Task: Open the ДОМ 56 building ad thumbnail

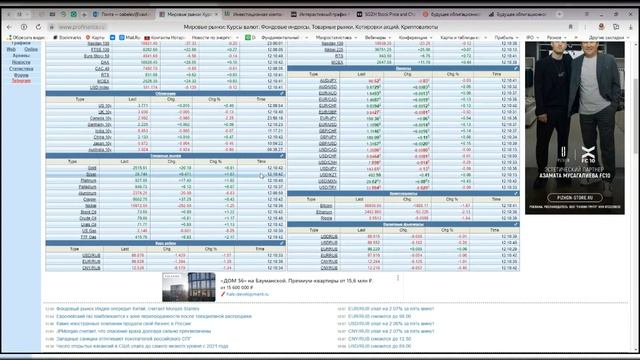Action: click(189, 287)
